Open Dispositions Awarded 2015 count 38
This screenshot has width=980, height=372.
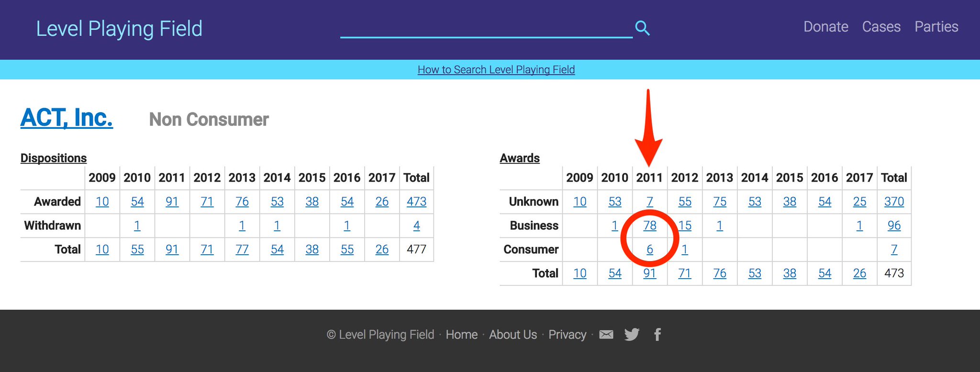pos(312,202)
